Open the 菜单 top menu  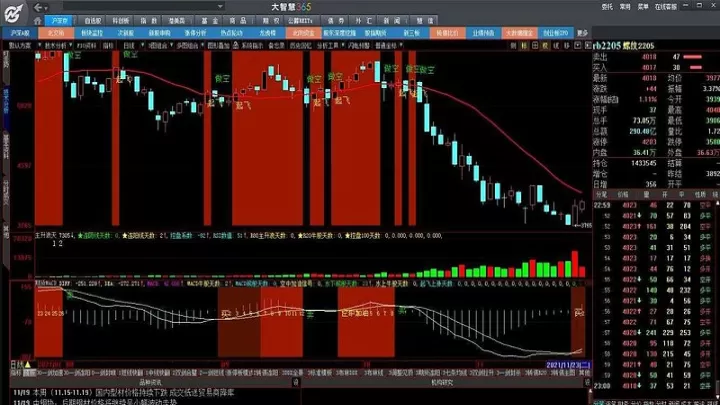(643, 7)
